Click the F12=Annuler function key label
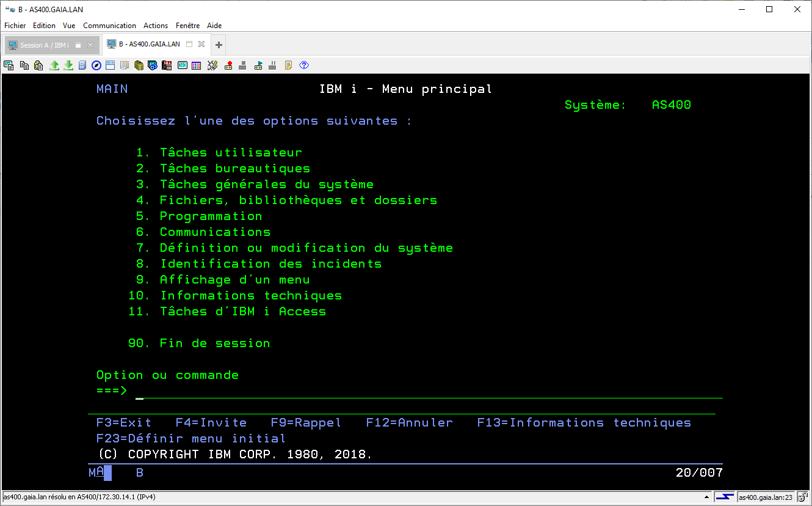 pyautogui.click(x=410, y=423)
